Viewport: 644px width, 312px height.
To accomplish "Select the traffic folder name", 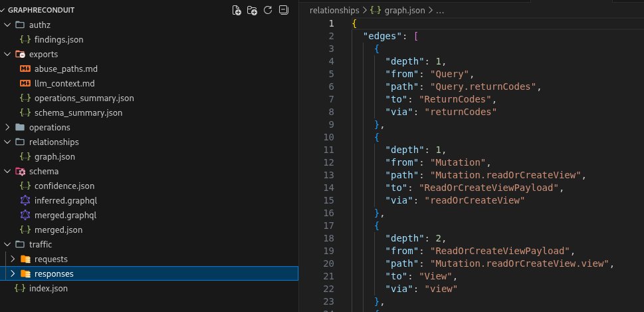I will tap(41, 245).
